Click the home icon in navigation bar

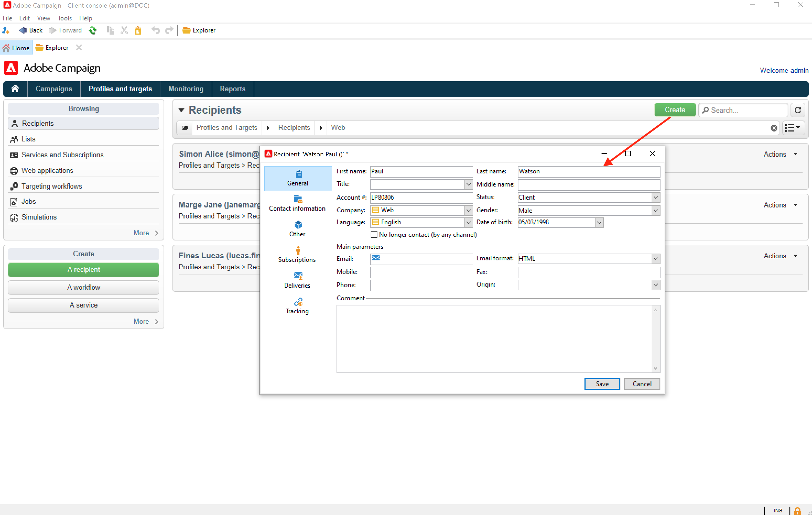coord(15,89)
